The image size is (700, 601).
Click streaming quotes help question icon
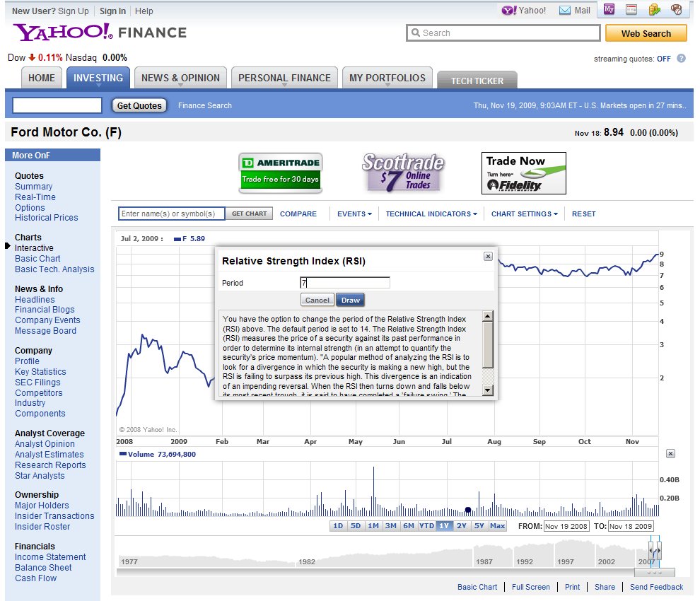[x=681, y=59]
